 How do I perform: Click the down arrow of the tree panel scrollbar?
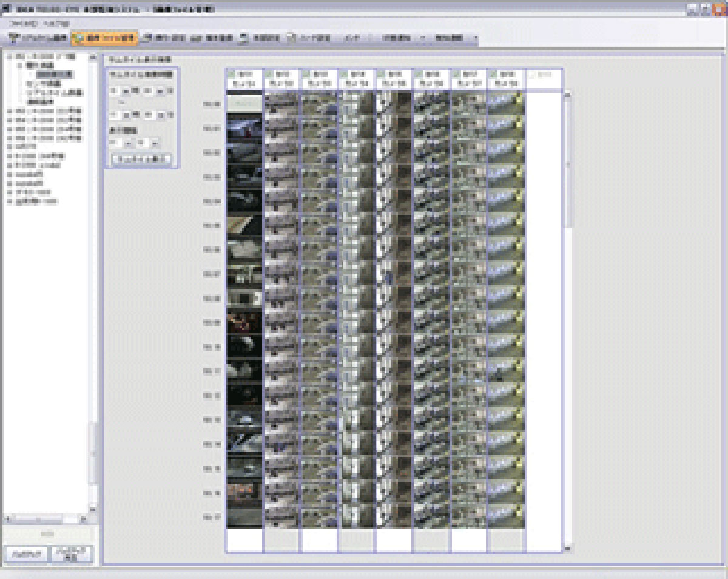click(93, 510)
